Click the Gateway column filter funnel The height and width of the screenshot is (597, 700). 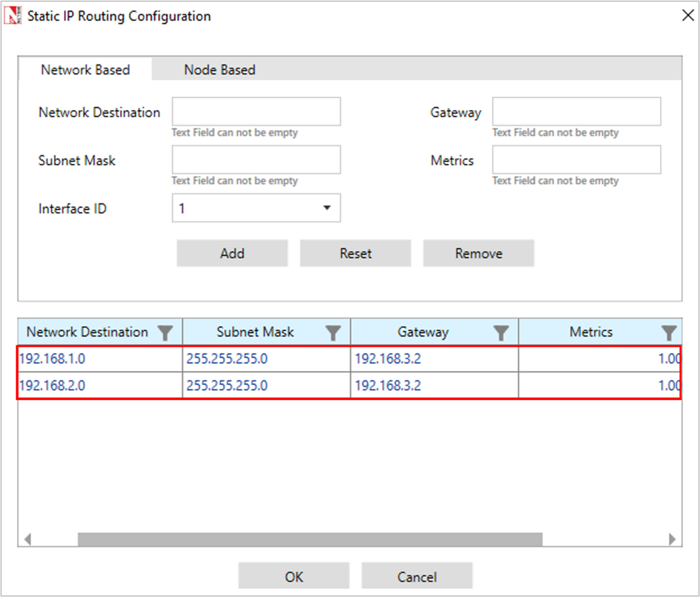click(x=501, y=333)
